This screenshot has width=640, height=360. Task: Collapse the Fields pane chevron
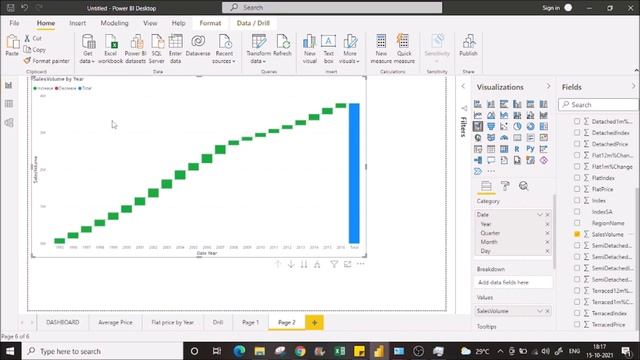[633, 87]
